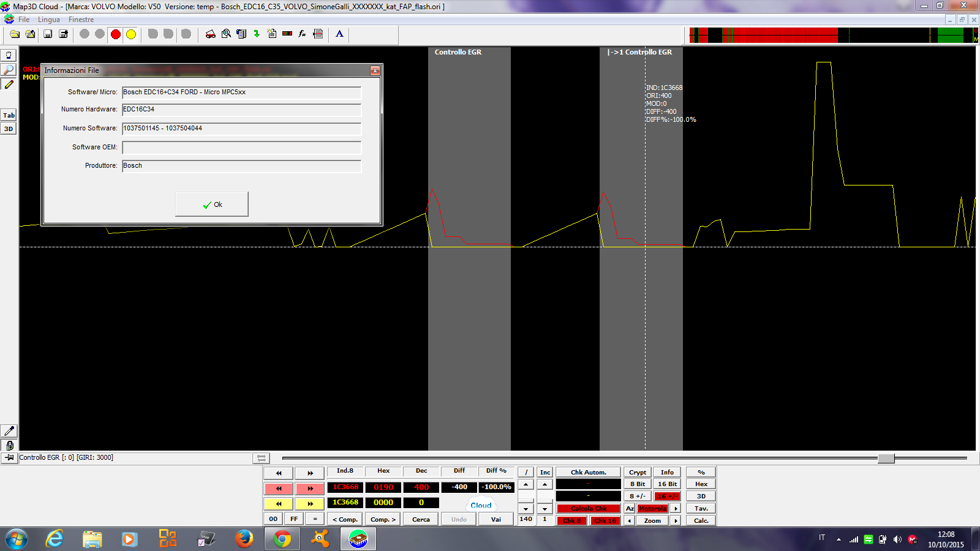Select the magnifier zoom tool in sidebar

tap(9, 70)
